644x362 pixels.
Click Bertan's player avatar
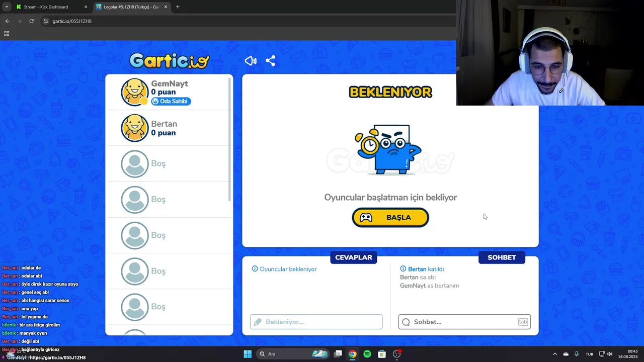135,128
